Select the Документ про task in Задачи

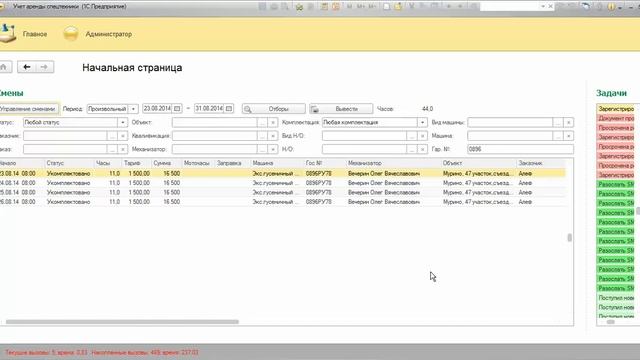coord(616,118)
